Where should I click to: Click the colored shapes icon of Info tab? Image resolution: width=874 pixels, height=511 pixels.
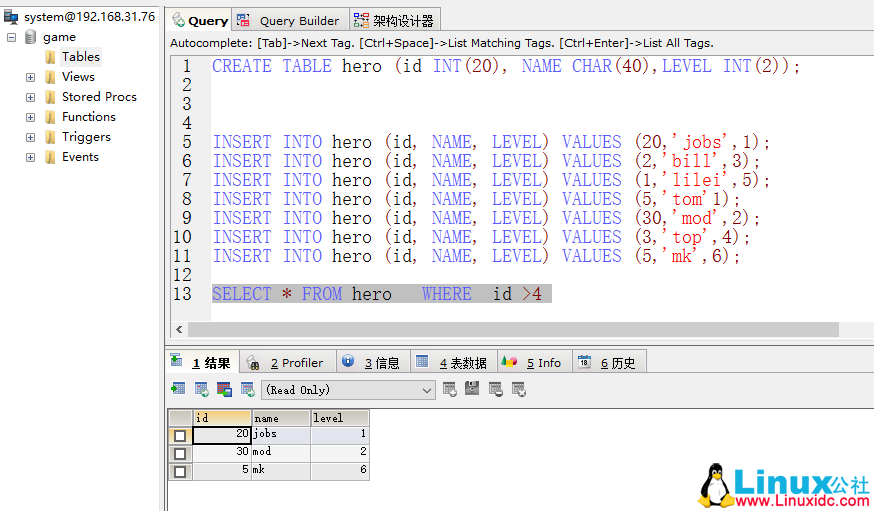pyautogui.click(x=509, y=362)
